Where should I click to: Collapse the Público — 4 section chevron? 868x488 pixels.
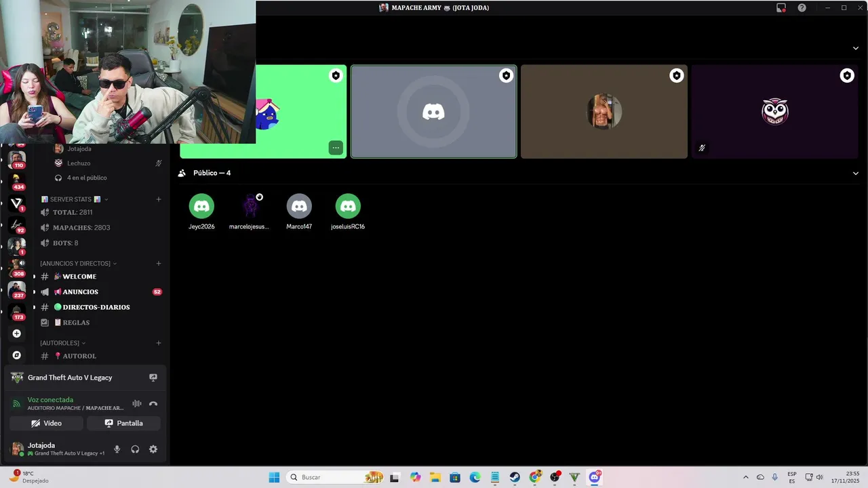point(856,173)
